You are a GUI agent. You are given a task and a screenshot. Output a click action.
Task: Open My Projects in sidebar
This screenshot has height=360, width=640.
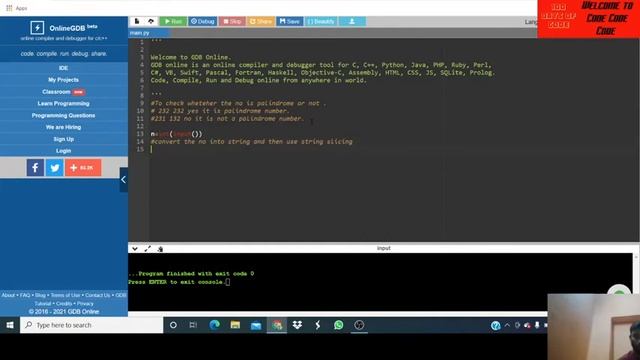pos(63,80)
